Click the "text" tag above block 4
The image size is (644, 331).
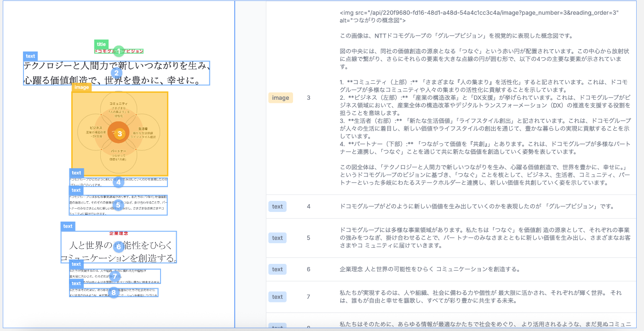click(76, 173)
